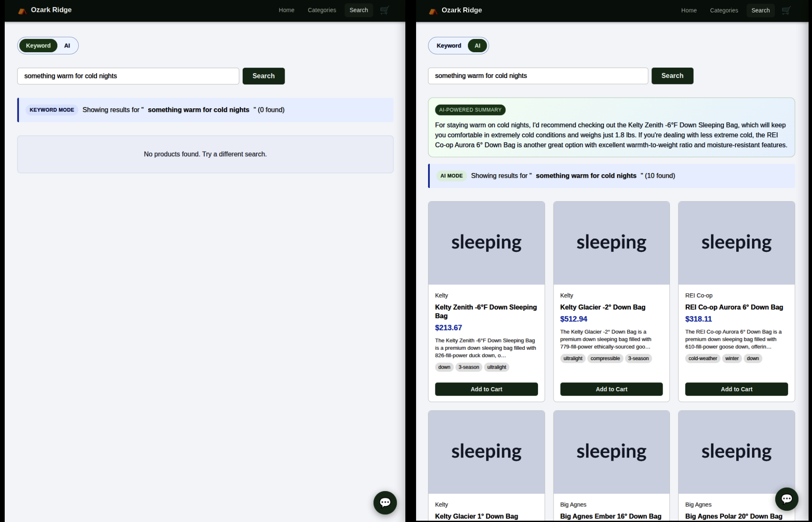Click the $512.94 price
Viewport: 812px width, 522px height.
pyautogui.click(x=574, y=319)
